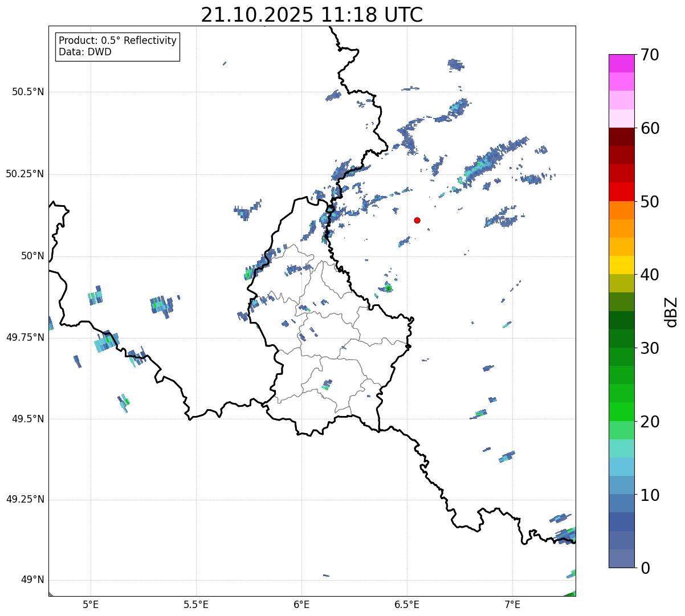The width and height of the screenshot is (685, 616).
Task: Click the 6.5°E longitude label
Action: coord(407,604)
